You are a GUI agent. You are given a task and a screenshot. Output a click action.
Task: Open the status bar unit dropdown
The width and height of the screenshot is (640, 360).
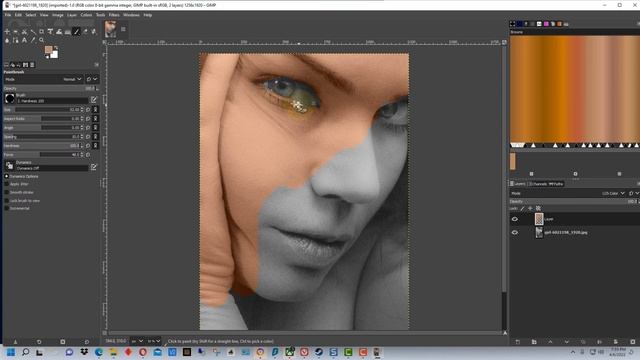point(138,341)
